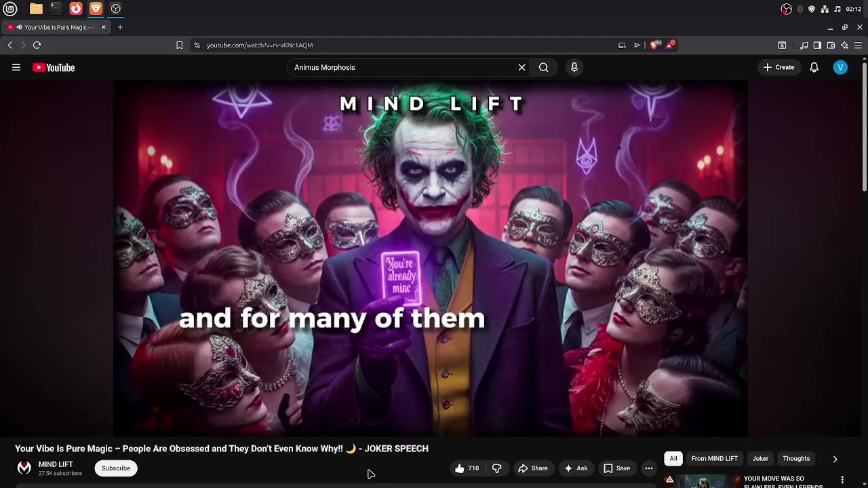The height and width of the screenshot is (488, 868).
Task: Open Brave Rewards triangle icon
Action: [670, 45]
